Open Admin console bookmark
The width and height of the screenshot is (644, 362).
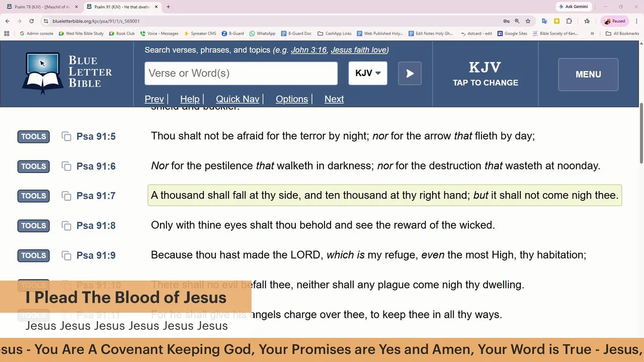(36, 34)
